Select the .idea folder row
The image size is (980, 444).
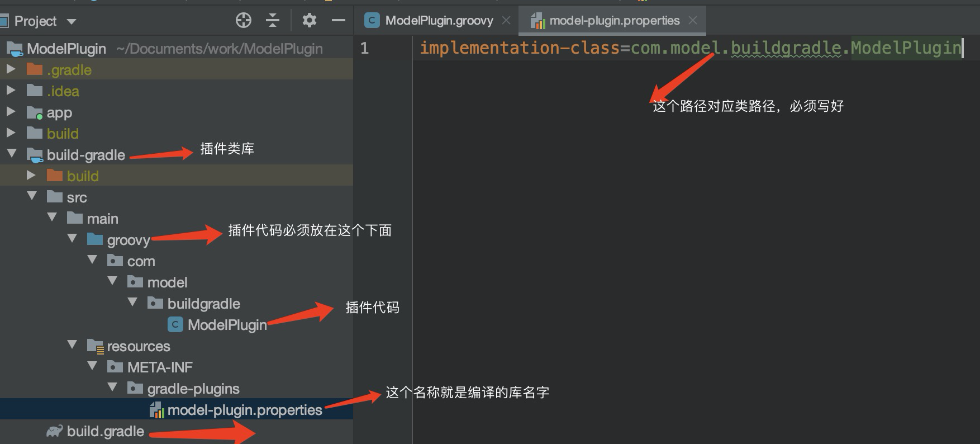click(x=177, y=91)
